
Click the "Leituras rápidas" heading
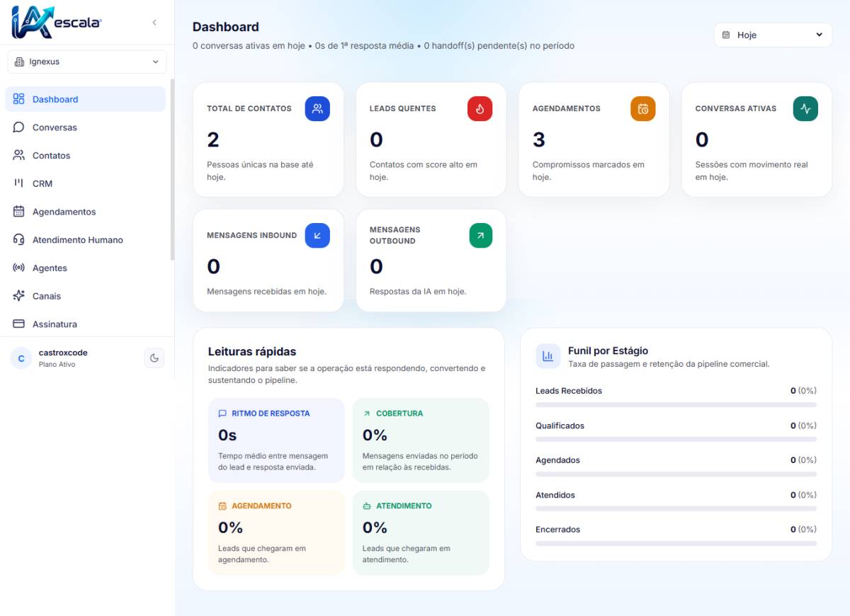(x=252, y=351)
